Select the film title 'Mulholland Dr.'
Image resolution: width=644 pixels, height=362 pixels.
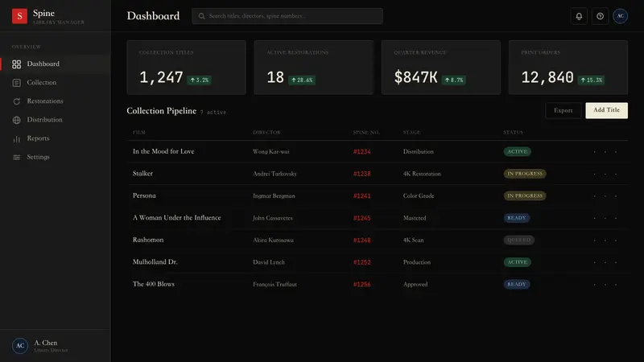click(x=155, y=262)
